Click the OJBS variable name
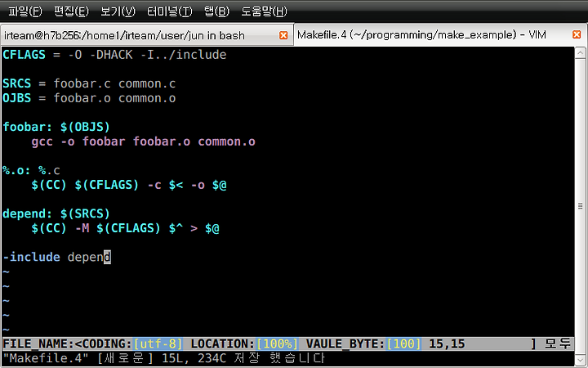 (17, 98)
